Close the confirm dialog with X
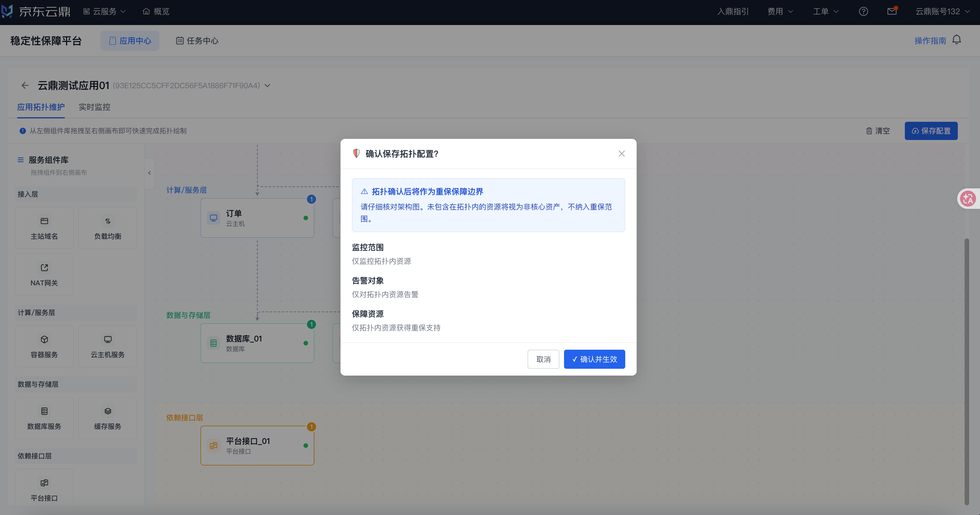980x515 pixels. [x=622, y=154]
